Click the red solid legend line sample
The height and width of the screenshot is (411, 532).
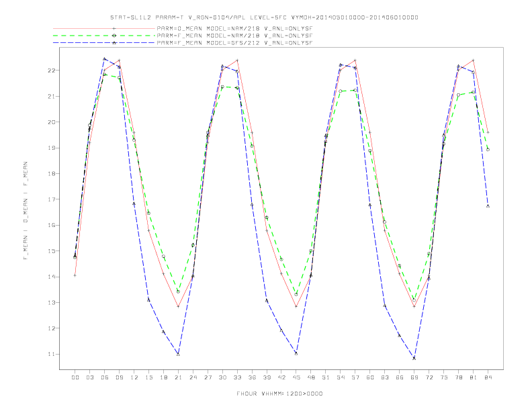(x=104, y=28)
